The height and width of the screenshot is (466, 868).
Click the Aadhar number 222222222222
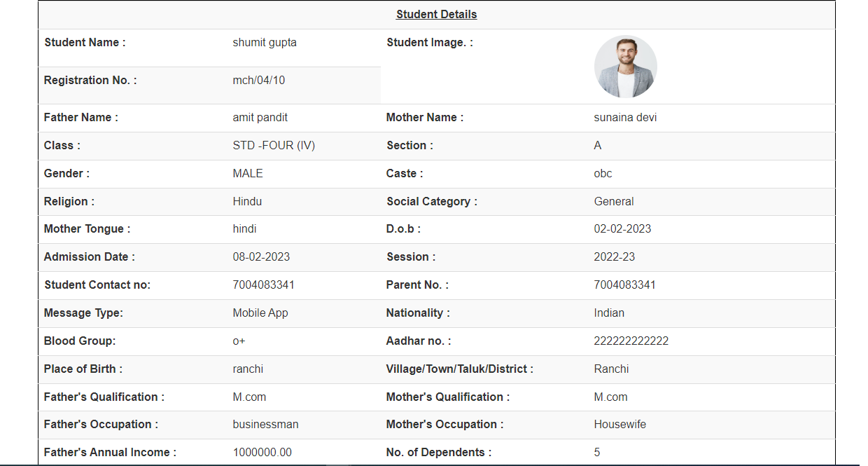pyautogui.click(x=631, y=341)
